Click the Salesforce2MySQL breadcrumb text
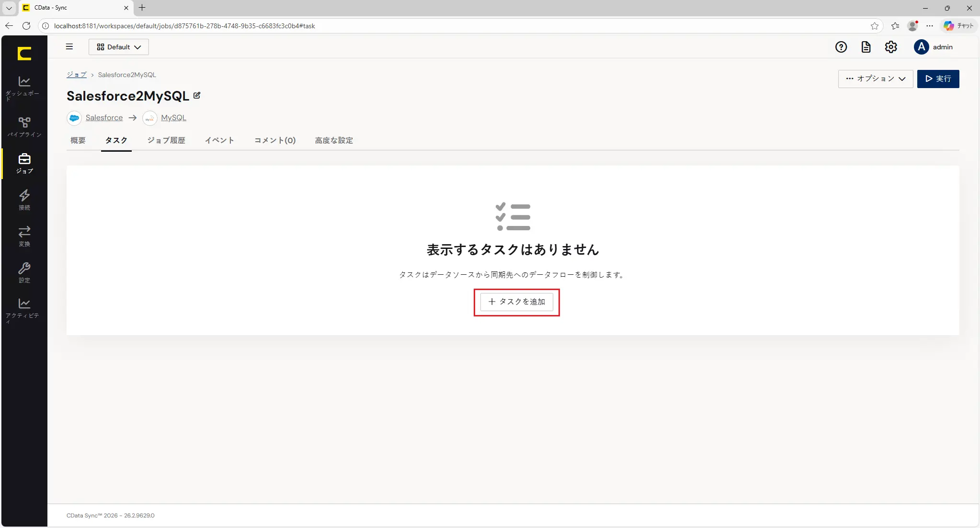The width and height of the screenshot is (980, 528). pos(127,75)
